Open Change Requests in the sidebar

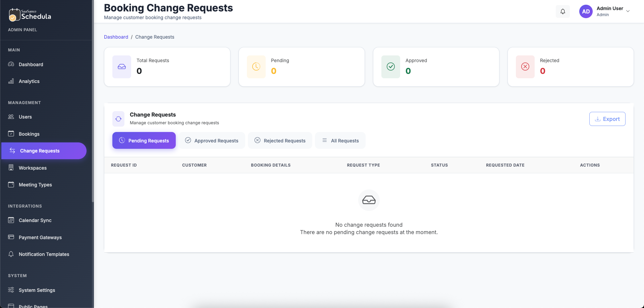tap(40, 151)
